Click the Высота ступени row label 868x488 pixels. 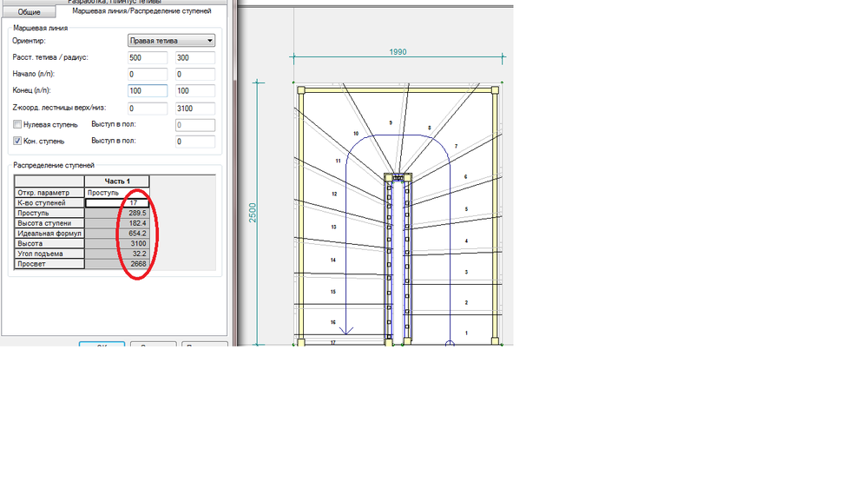point(49,223)
